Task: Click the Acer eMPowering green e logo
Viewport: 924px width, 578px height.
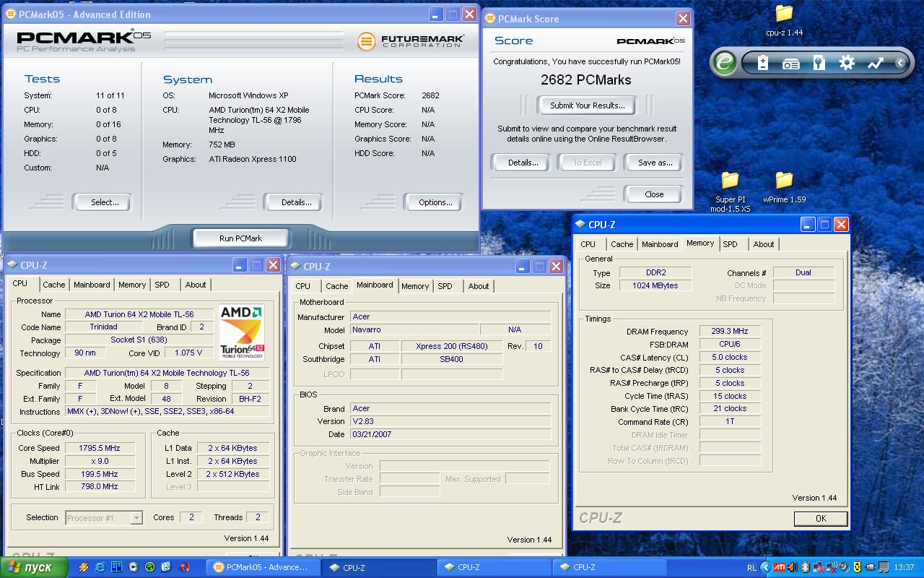Action: pos(724,63)
